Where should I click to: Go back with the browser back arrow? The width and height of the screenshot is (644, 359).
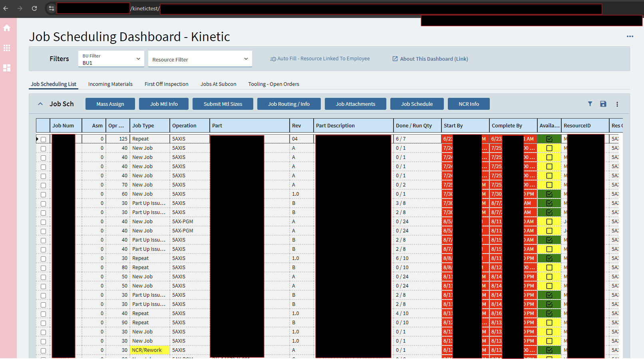pyautogui.click(x=6, y=8)
